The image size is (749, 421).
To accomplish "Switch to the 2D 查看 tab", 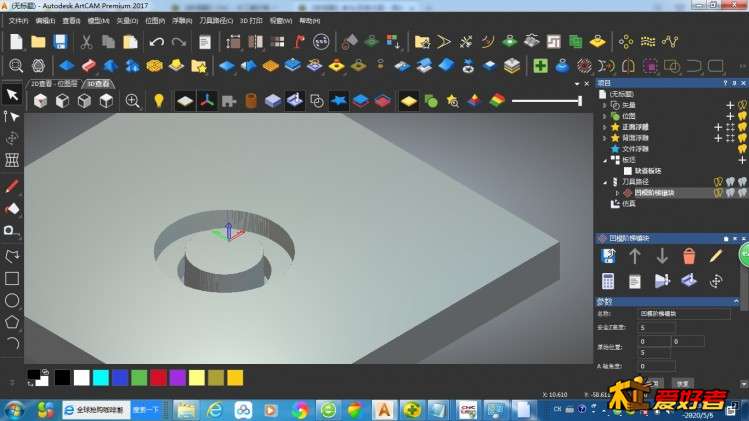I will pyautogui.click(x=54, y=84).
